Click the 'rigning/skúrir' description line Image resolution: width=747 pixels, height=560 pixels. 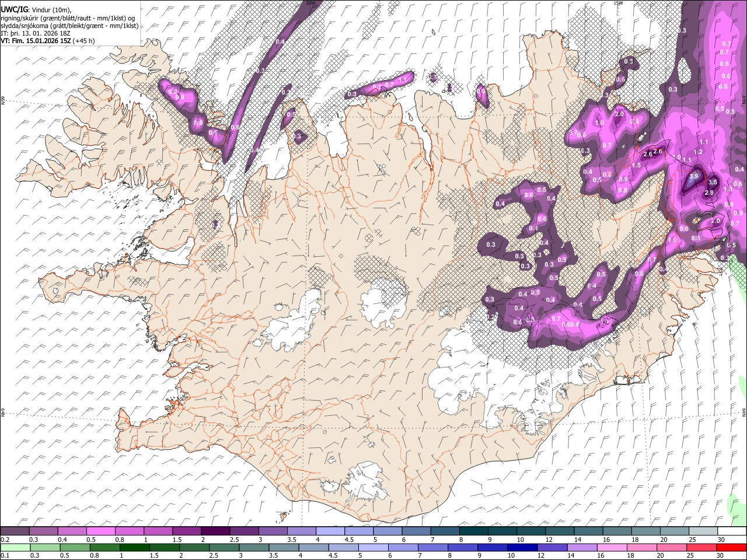pos(68,18)
